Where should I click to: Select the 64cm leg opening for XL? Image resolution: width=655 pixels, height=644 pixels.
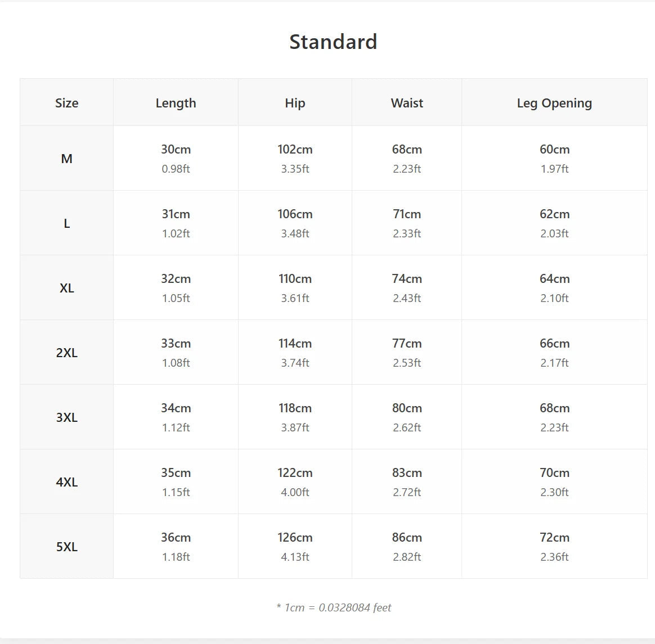point(554,279)
